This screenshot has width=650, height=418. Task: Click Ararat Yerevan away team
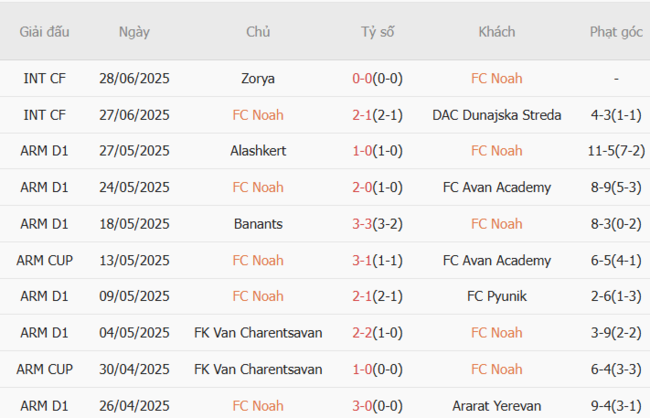pyautogui.click(x=497, y=406)
